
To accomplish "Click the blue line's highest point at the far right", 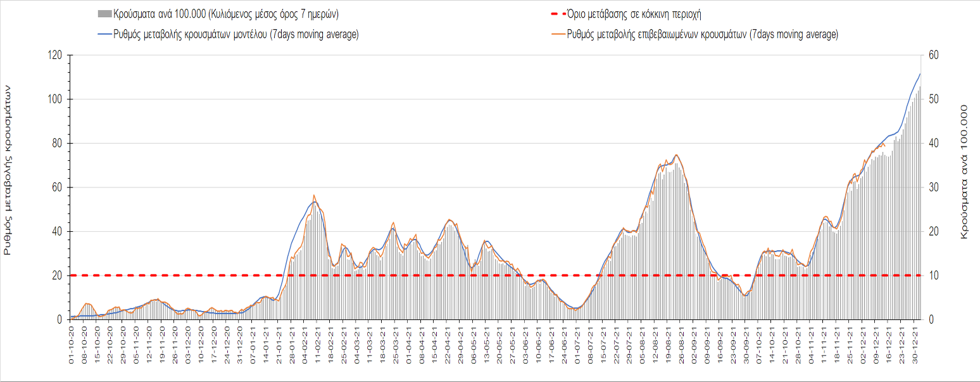I will [920, 73].
